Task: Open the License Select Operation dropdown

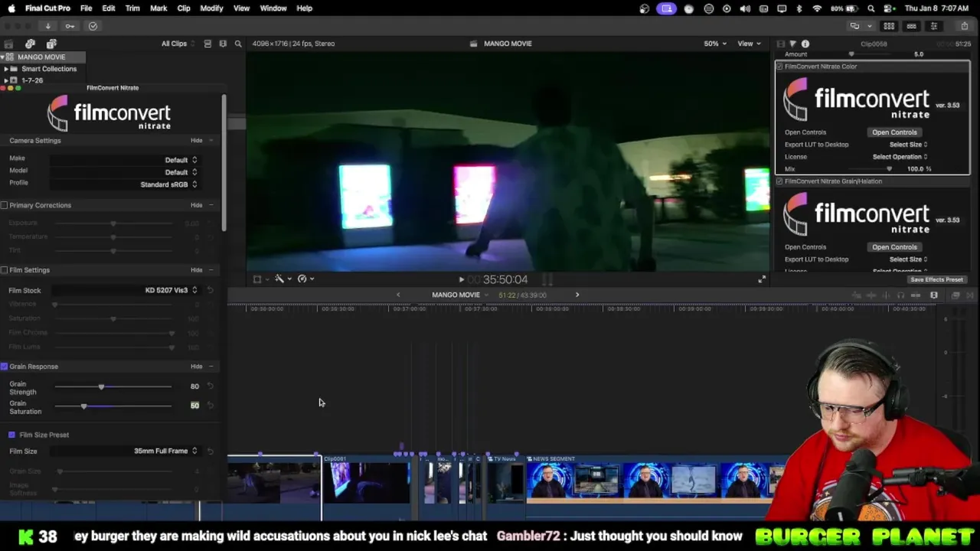Action: click(x=900, y=157)
